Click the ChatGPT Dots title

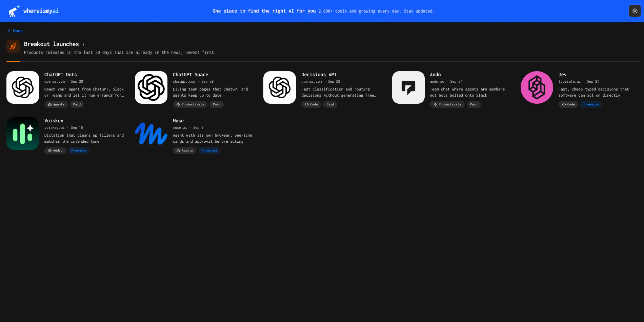point(61,75)
